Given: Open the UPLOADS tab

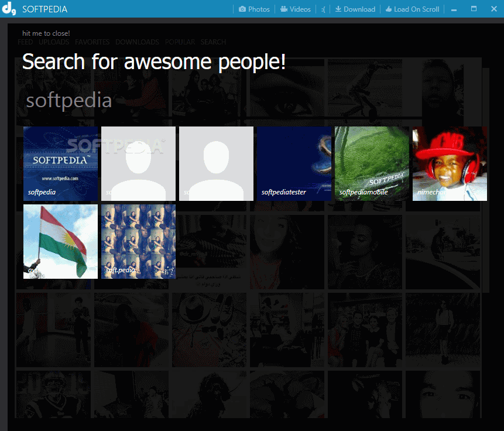Looking at the screenshot, I should (x=54, y=42).
